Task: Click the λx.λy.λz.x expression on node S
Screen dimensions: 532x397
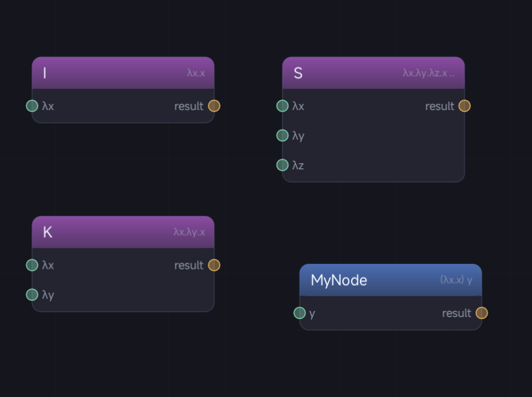Action: pos(429,73)
